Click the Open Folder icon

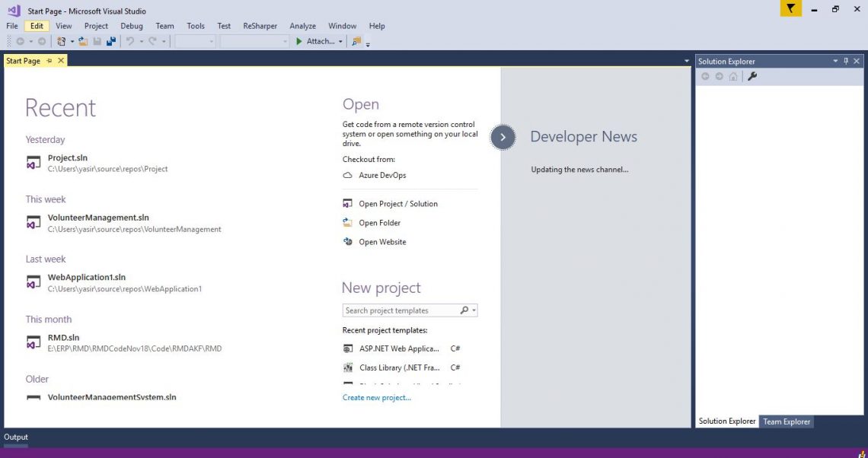[348, 223]
